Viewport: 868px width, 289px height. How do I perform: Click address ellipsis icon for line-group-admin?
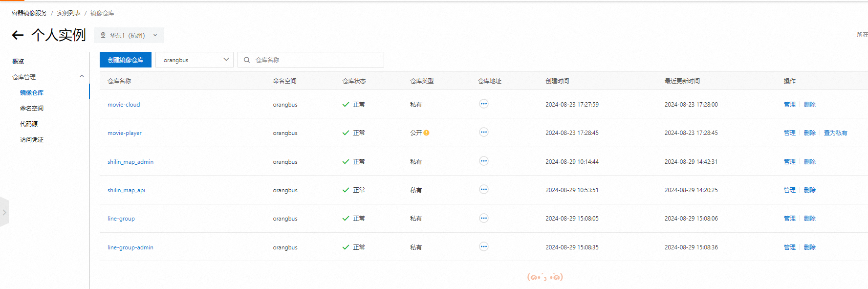tap(483, 246)
